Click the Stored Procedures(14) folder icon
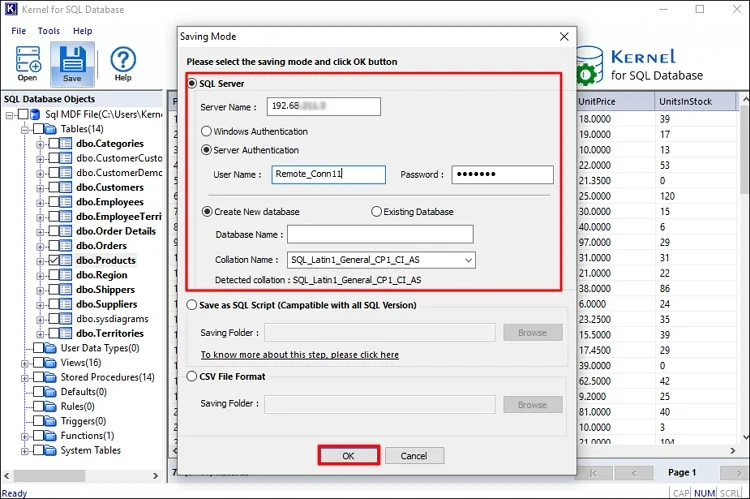The height and width of the screenshot is (499, 750). [51, 377]
